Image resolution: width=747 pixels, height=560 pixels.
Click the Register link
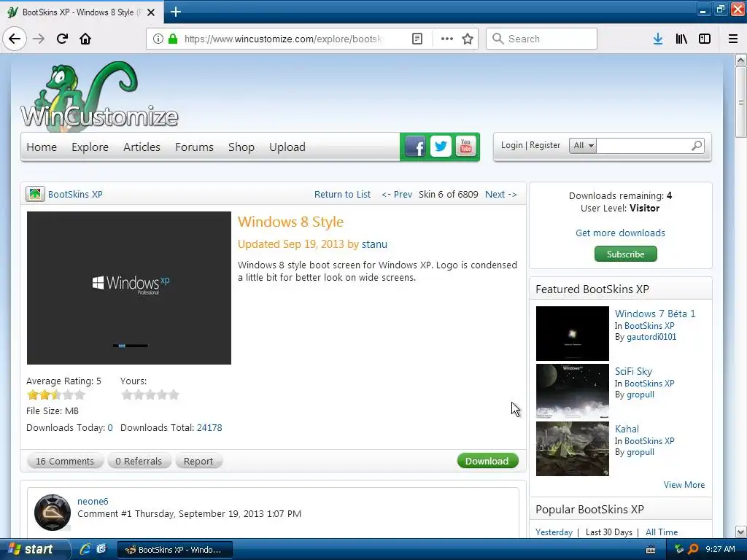(545, 145)
